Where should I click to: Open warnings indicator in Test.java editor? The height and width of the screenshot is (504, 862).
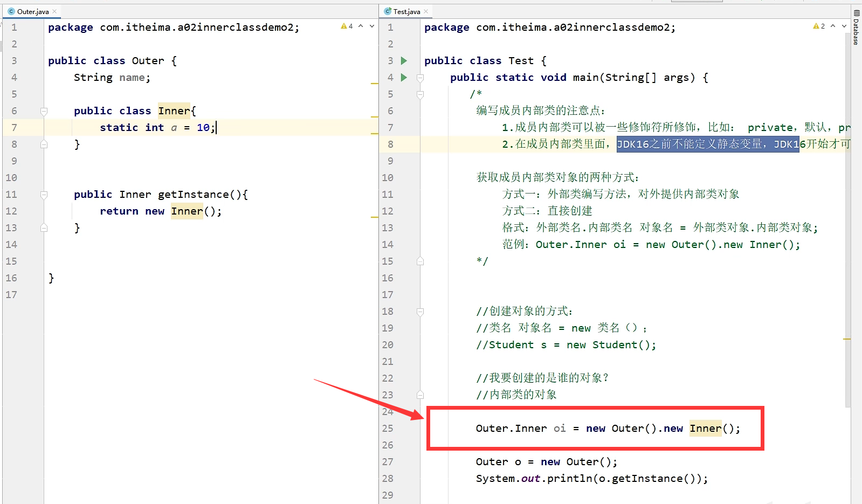point(819,26)
